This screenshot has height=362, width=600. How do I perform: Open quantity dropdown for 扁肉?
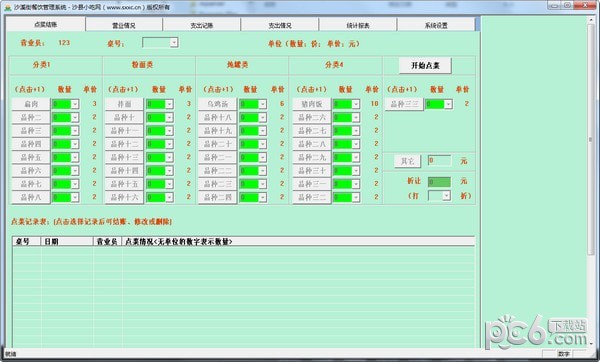pos(75,104)
